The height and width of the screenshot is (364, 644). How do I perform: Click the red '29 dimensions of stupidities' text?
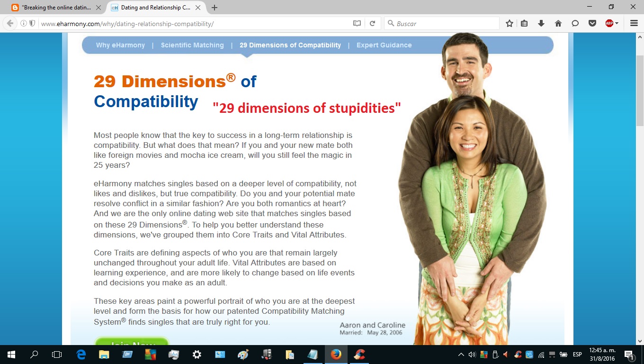pos(307,108)
